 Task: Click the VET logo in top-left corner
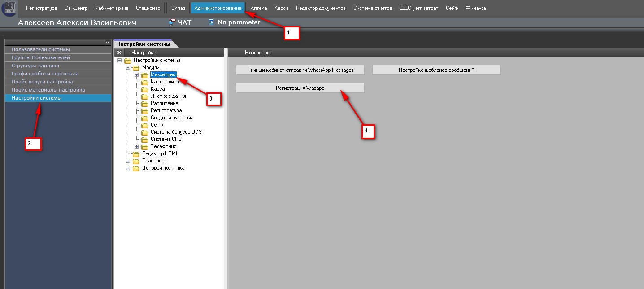pos(9,9)
